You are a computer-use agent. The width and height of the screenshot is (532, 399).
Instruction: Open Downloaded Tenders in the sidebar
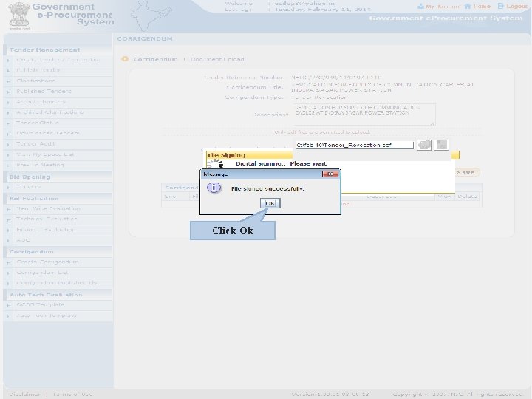pyautogui.click(x=48, y=133)
